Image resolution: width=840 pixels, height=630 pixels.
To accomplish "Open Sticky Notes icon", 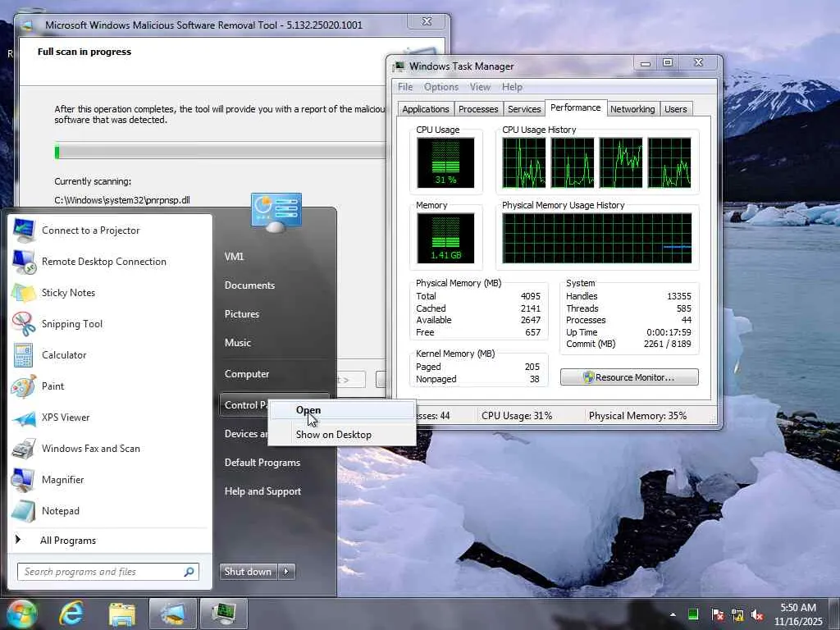I will (24, 293).
